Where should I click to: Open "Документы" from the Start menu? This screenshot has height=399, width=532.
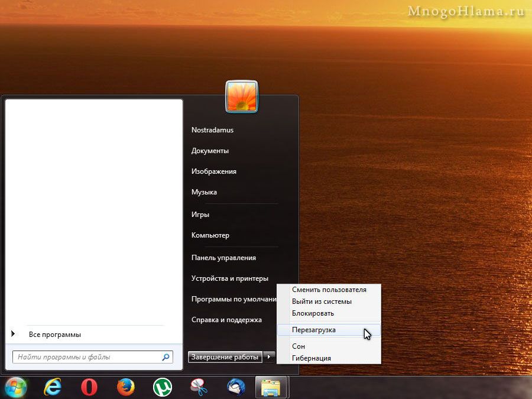210,151
